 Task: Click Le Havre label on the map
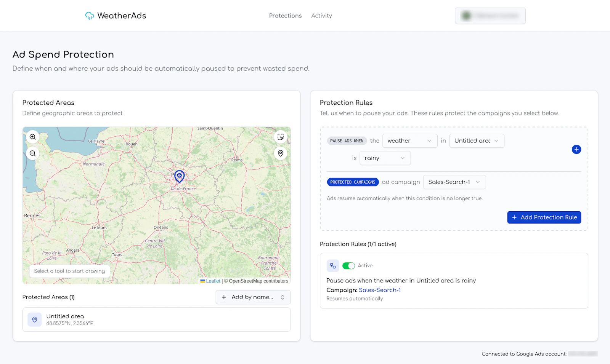tap(96, 141)
